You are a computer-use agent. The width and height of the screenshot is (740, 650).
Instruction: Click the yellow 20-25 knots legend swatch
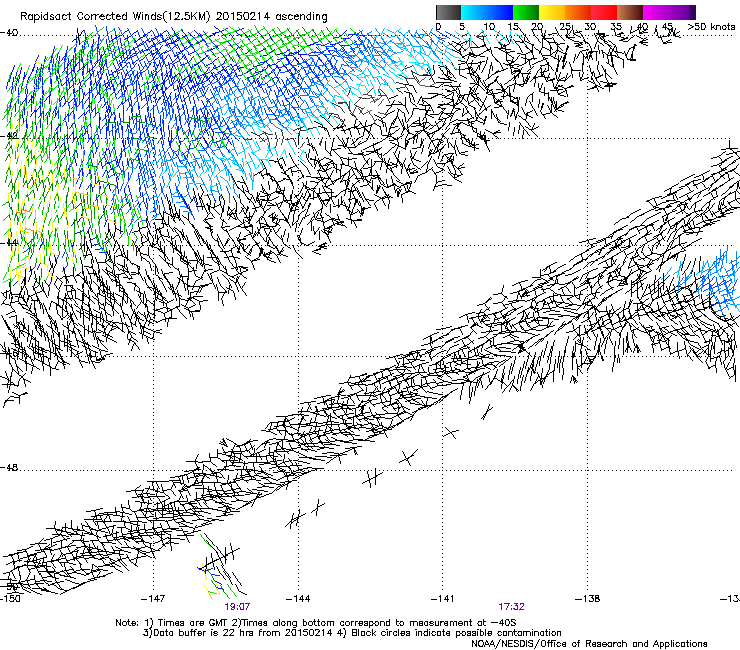[552, 12]
